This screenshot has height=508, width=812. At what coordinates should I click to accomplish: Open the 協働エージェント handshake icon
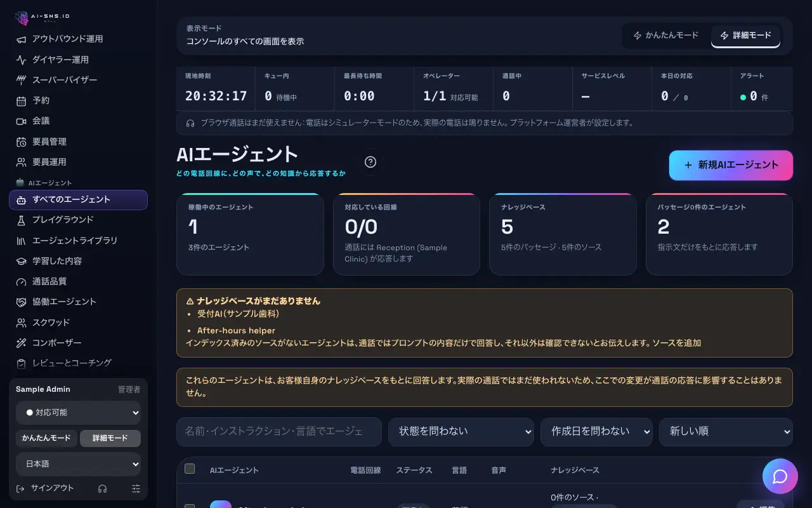coord(21,302)
